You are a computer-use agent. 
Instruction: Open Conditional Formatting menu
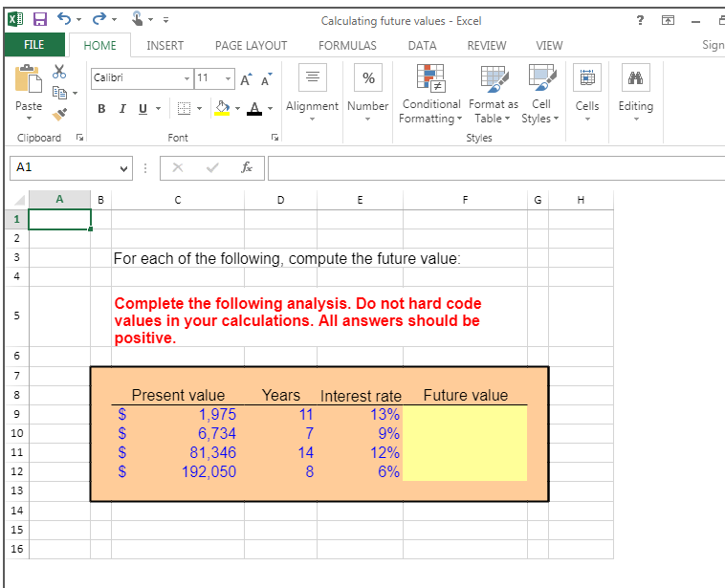tap(430, 95)
